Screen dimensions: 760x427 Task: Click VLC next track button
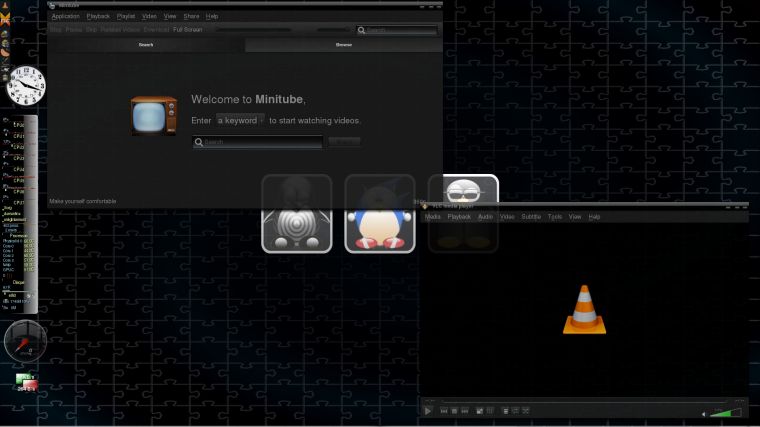(x=465, y=411)
